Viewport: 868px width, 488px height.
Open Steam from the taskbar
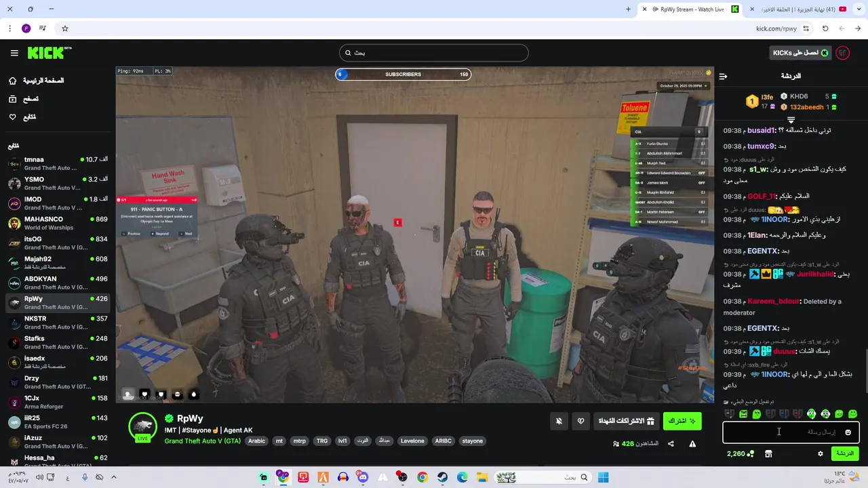pyautogui.click(x=442, y=477)
